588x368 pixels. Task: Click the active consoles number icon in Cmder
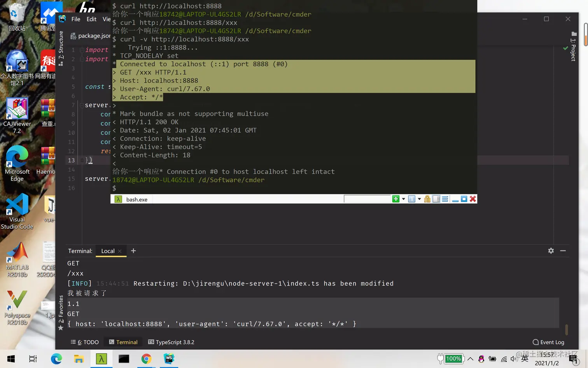[x=411, y=199]
